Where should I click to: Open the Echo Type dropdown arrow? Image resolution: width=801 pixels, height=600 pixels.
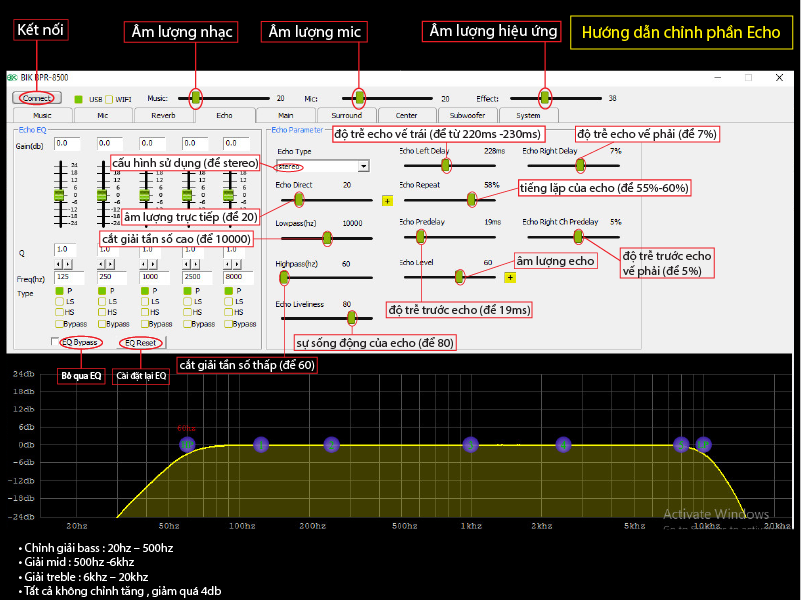coord(363,166)
